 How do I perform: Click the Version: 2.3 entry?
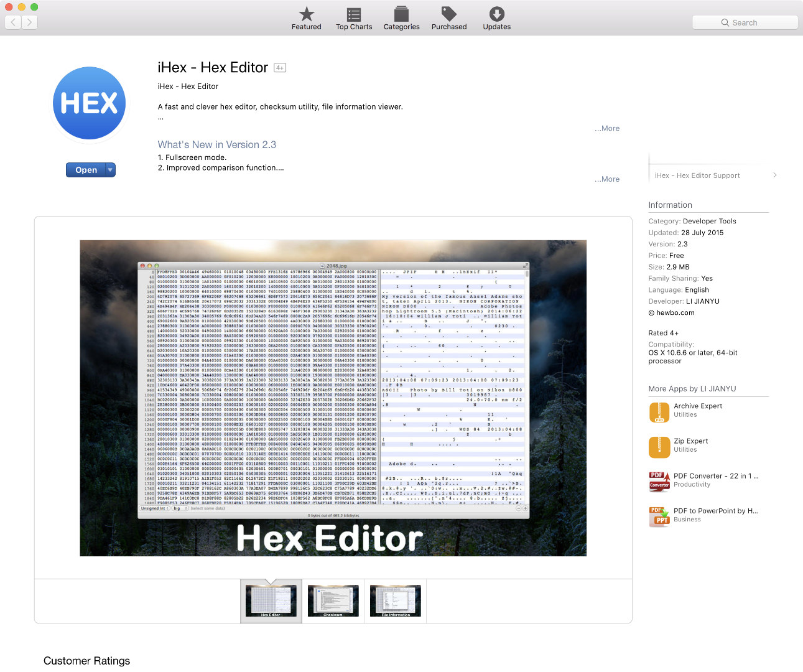pyautogui.click(x=668, y=245)
